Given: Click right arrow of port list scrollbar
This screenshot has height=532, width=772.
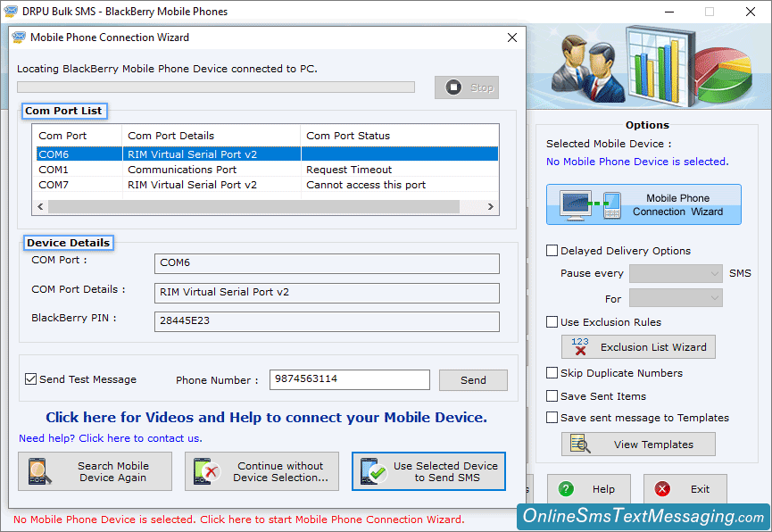Looking at the screenshot, I should click(490, 206).
